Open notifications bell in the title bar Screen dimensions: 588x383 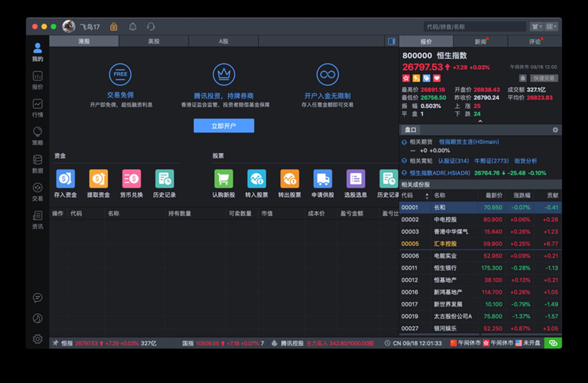point(133,27)
